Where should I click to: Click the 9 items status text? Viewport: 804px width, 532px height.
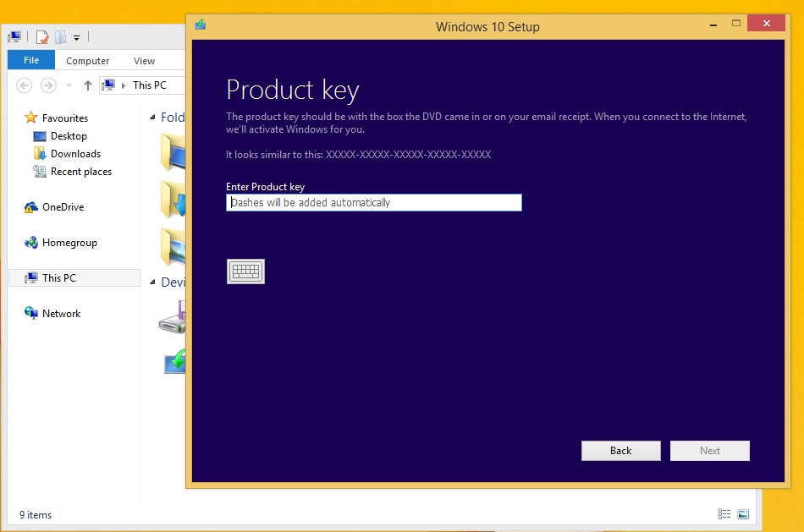click(x=36, y=514)
